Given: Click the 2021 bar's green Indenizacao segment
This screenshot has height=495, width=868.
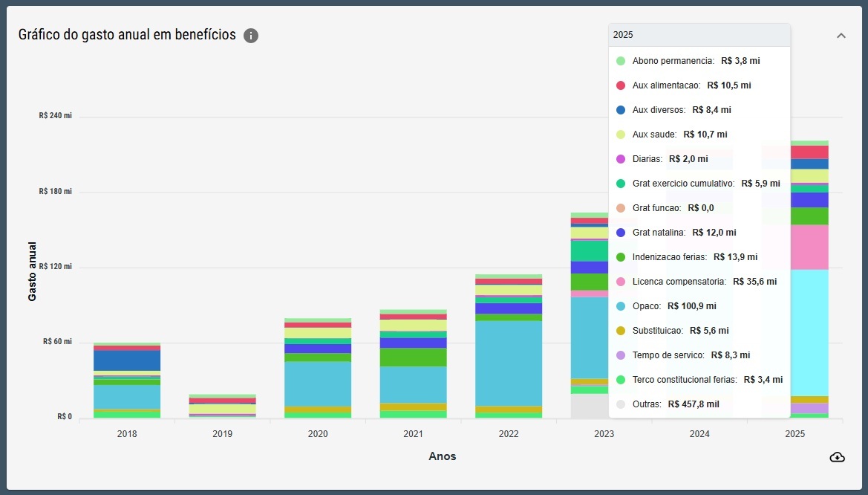Looking at the screenshot, I should pyautogui.click(x=414, y=357).
